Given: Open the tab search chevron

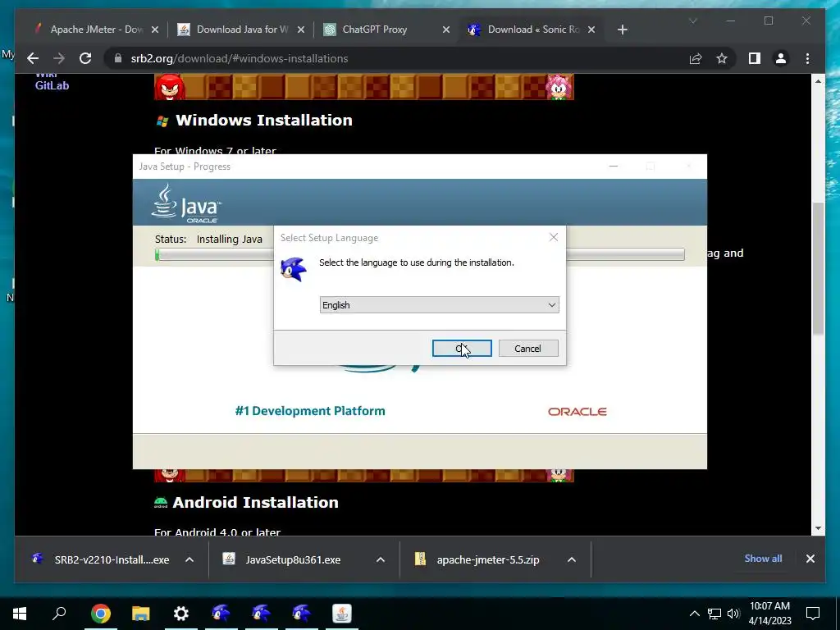Looking at the screenshot, I should [692, 21].
